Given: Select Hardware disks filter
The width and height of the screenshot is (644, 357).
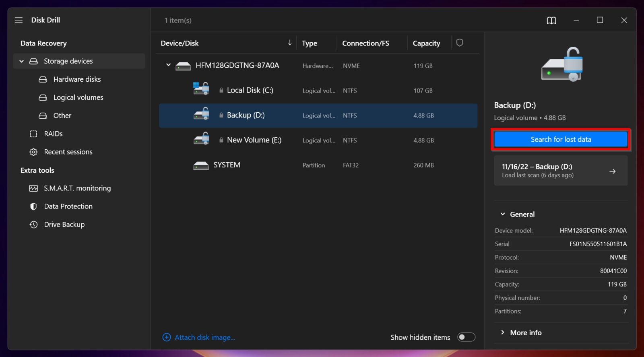Looking at the screenshot, I should click(x=77, y=79).
